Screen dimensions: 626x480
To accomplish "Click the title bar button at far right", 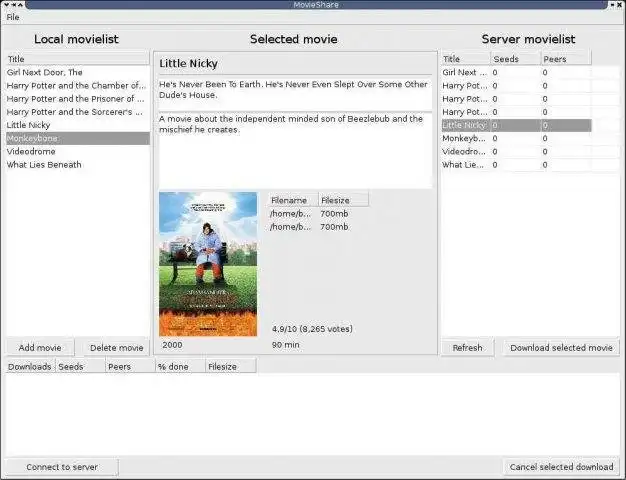I will tap(620, 4).
